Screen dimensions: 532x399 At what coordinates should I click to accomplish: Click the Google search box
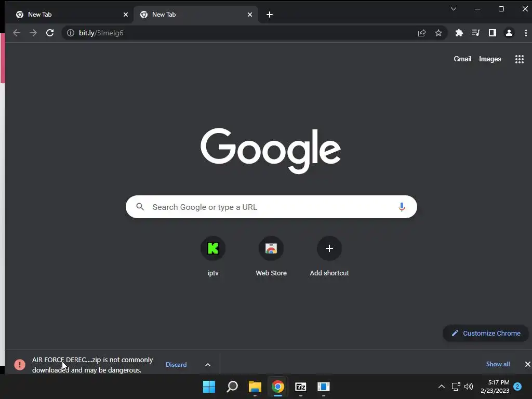point(271,207)
